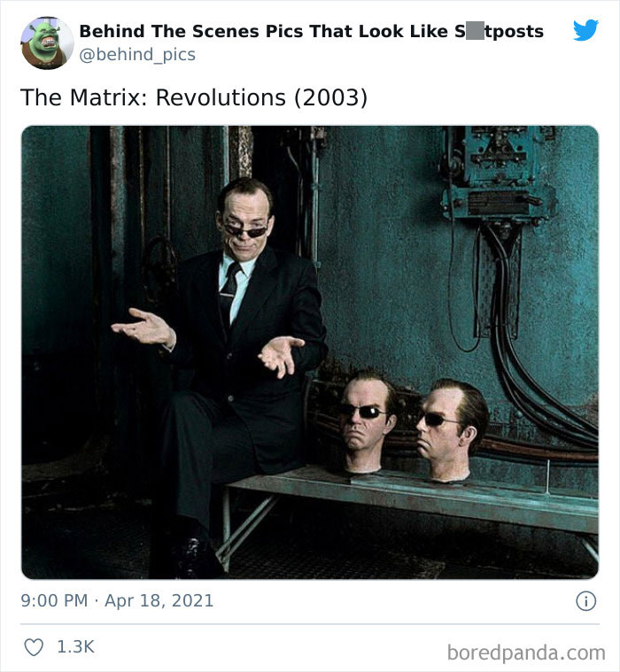Click the 1.3K likes count
The image size is (620, 672).
click(x=75, y=646)
